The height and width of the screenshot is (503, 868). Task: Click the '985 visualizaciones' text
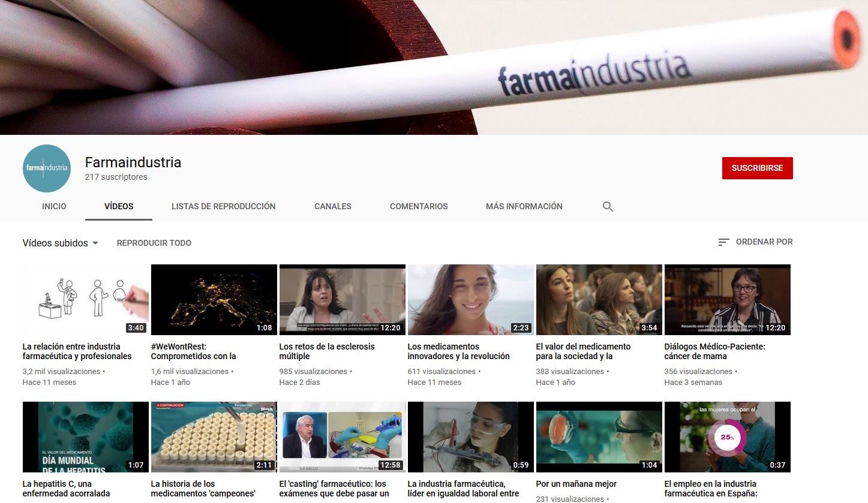[x=313, y=372]
